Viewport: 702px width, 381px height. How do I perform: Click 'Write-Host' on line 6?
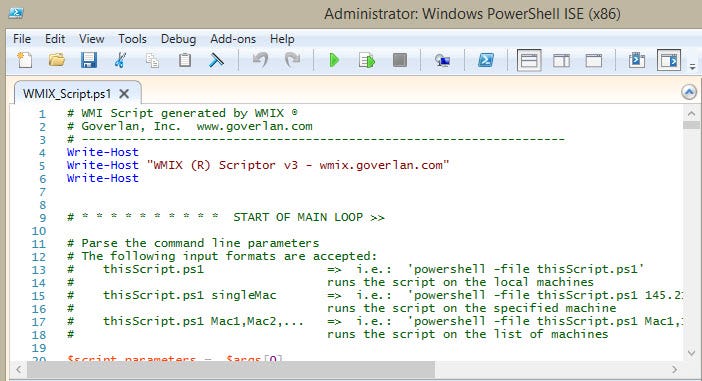pyautogui.click(x=103, y=178)
